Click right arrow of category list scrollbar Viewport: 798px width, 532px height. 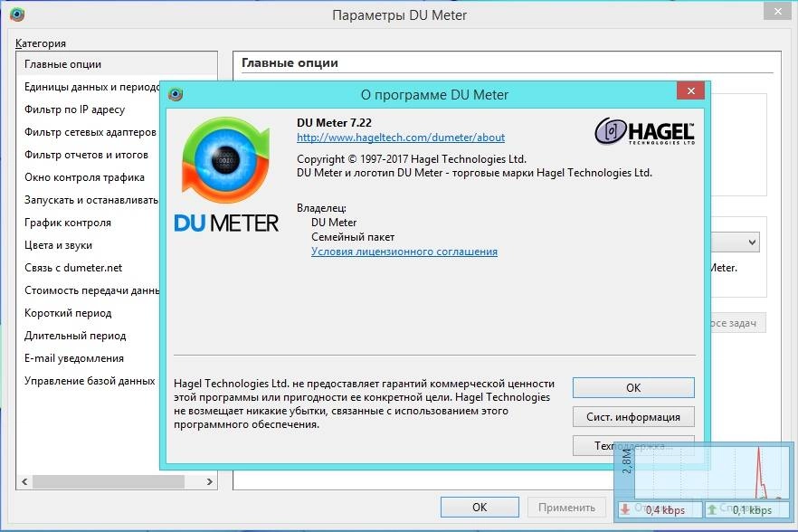[x=209, y=481]
